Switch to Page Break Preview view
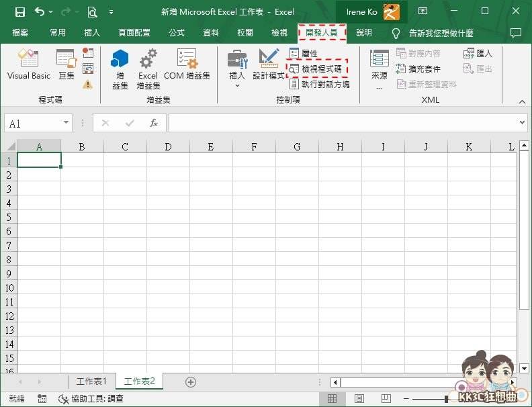Viewport: 532px width, 407px height. [x=386, y=398]
